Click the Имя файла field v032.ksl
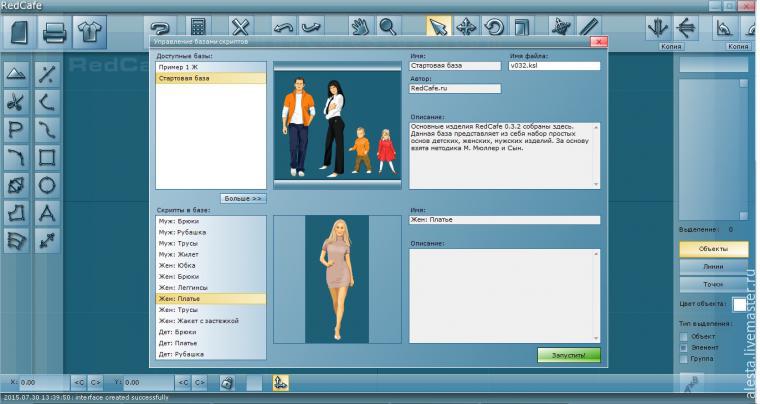The image size is (760, 404). pyautogui.click(x=554, y=66)
